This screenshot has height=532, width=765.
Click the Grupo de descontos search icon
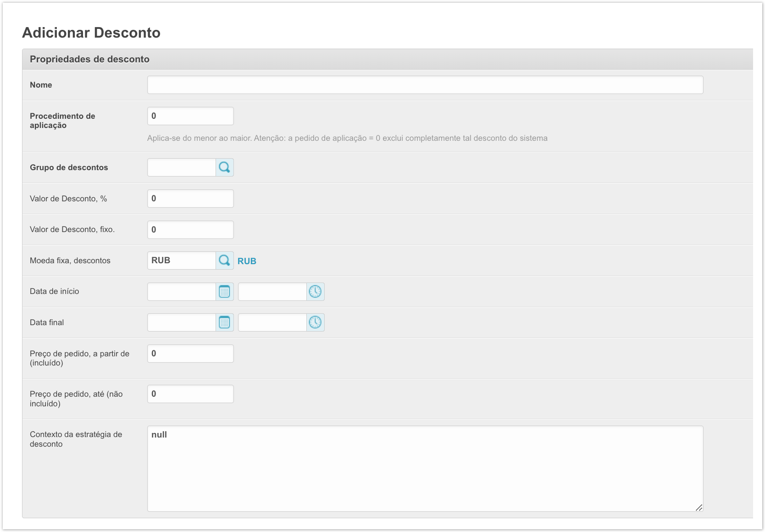pyautogui.click(x=224, y=167)
